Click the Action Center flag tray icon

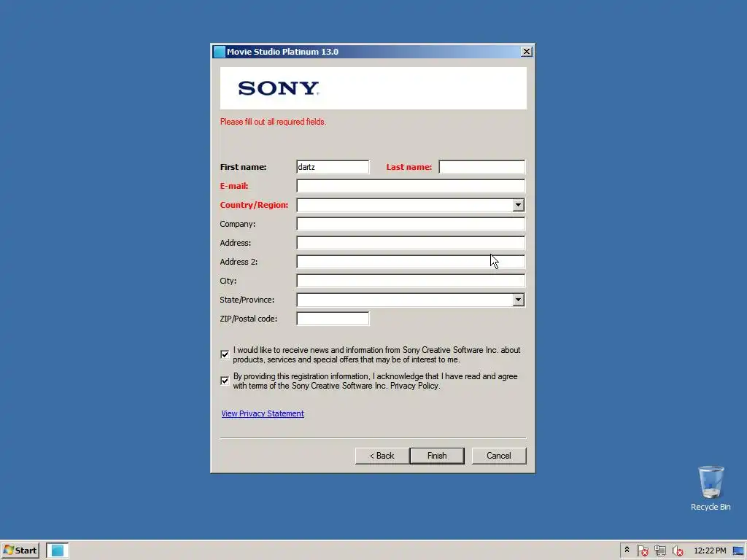point(642,551)
